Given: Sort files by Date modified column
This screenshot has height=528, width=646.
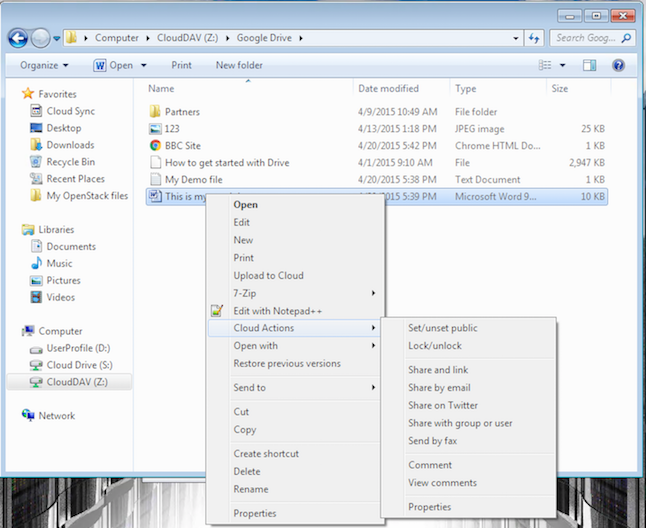Looking at the screenshot, I should pos(388,89).
